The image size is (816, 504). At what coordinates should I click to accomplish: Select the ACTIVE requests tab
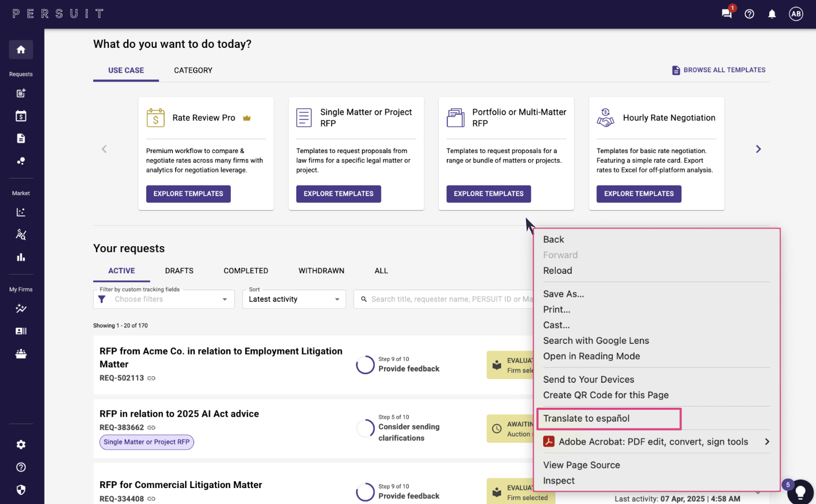coord(122,271)
